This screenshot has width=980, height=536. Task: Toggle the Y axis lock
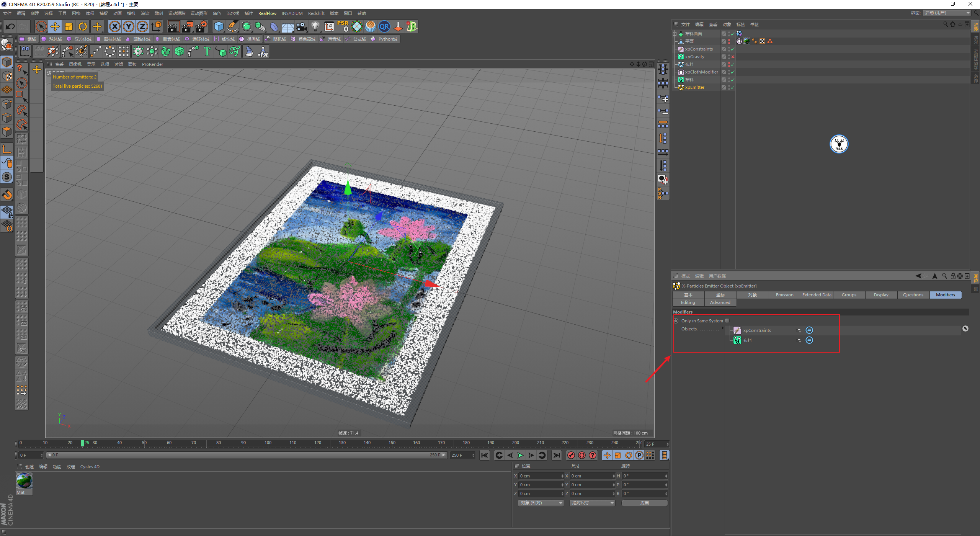pos(129,26)
